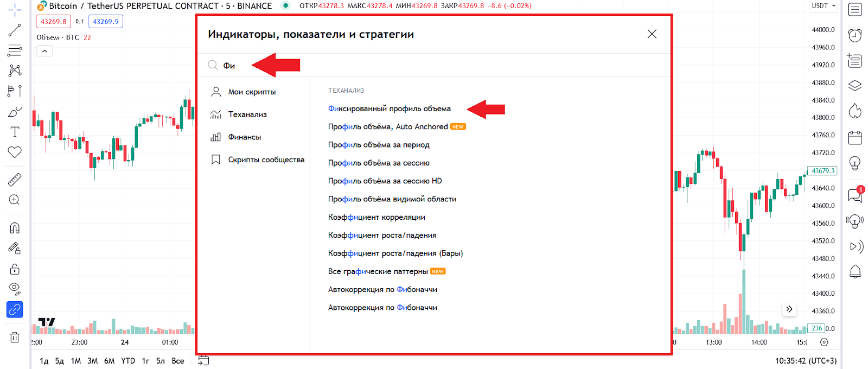The image size is (868, 369).
Task: Select the 1д time range
Action: (x=44, y=361)
